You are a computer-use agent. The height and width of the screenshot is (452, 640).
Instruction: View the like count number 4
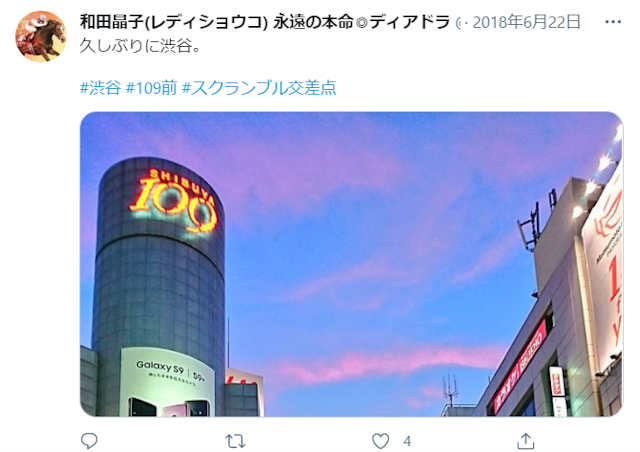pyautogui.click(x=407, y=441)
